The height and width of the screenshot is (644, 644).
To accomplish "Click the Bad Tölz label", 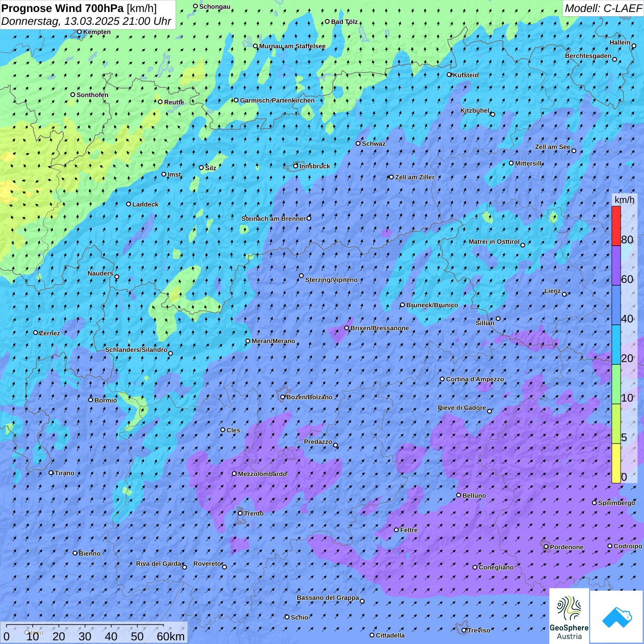I will click(x=345, y=22).
